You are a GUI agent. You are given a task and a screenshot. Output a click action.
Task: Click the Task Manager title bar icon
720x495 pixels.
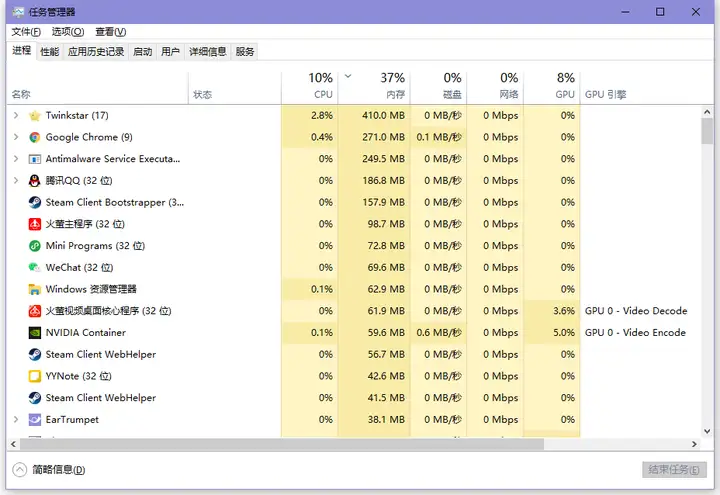tap(18, 12)
